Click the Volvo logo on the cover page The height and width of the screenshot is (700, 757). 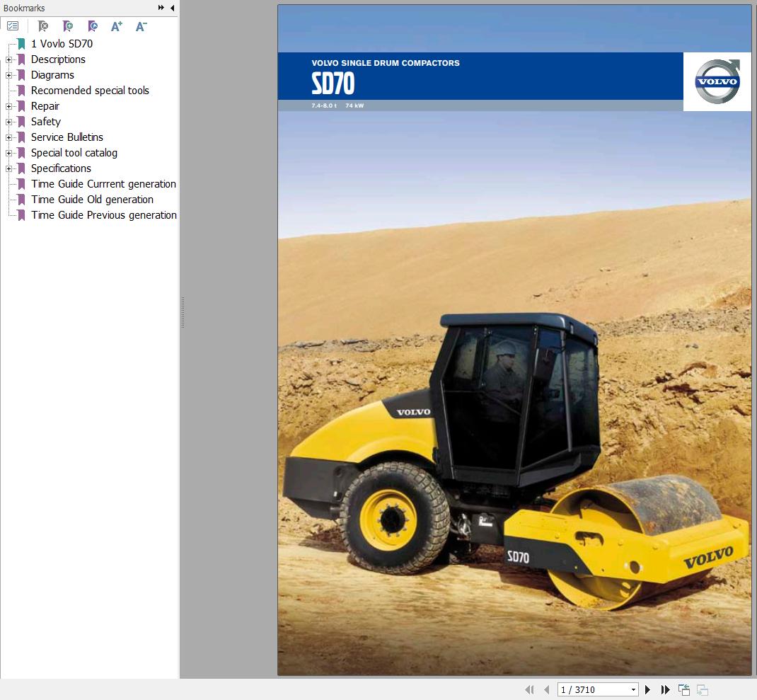[717, 81]
